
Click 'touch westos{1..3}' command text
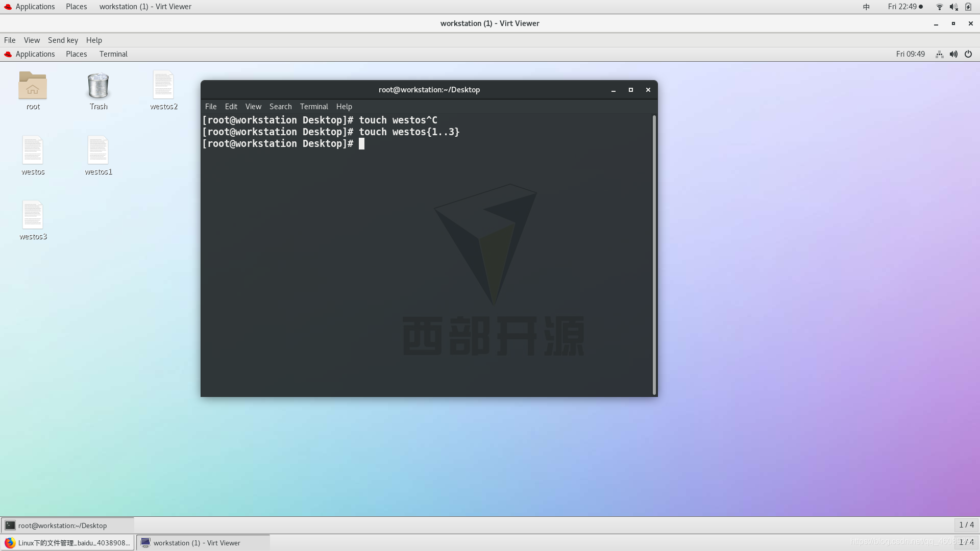(409, 132)
